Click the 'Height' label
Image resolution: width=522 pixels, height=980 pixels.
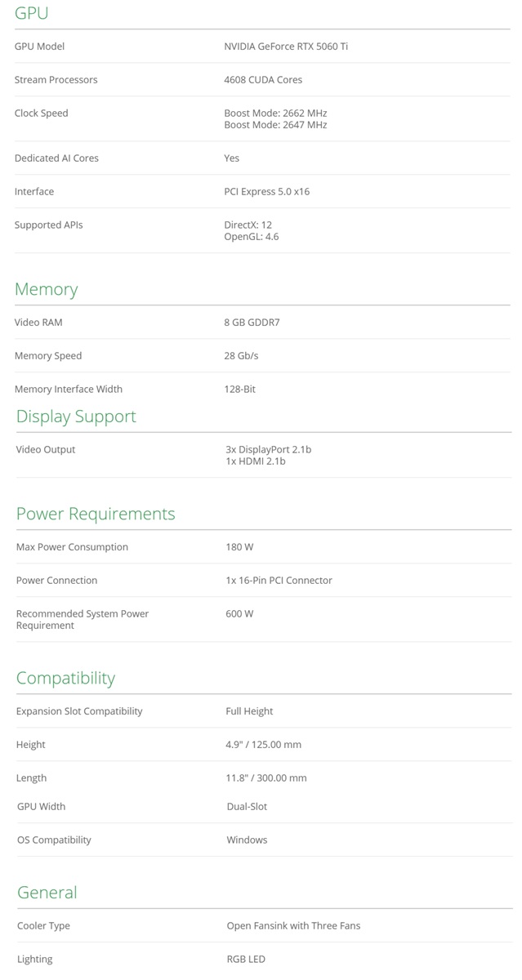pos(31,745)
